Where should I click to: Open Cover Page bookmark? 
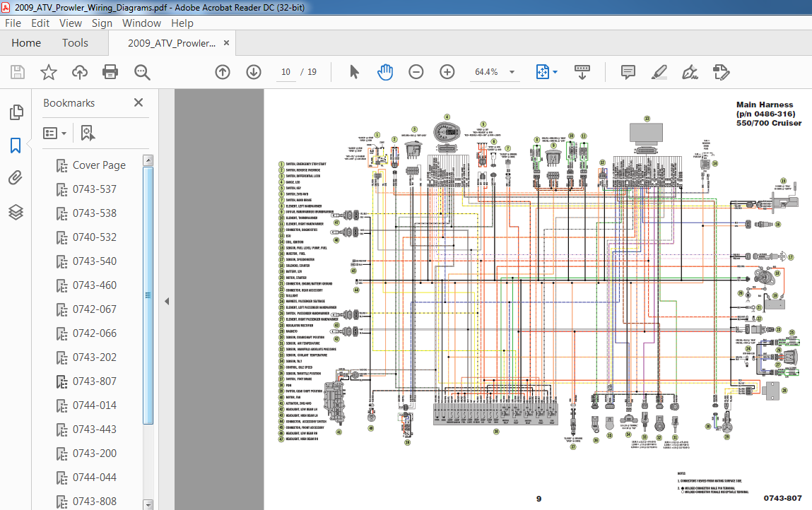tap(99, 165)
